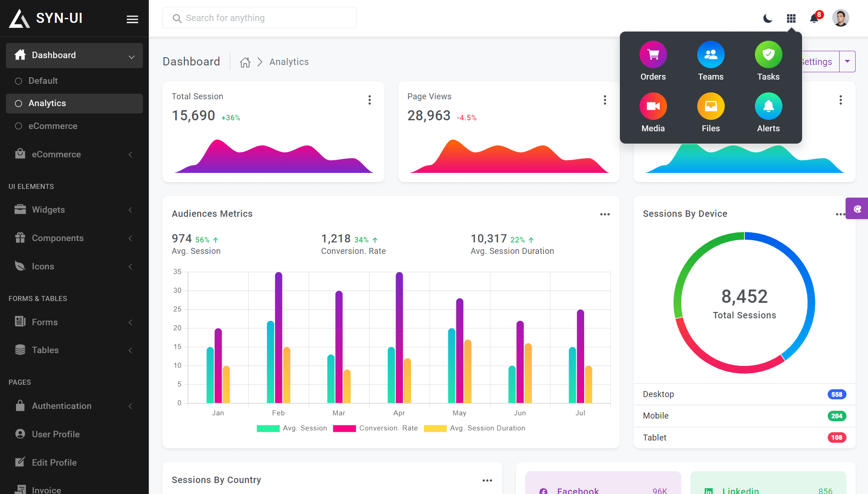Open the Tasks app shortcut

768,61
